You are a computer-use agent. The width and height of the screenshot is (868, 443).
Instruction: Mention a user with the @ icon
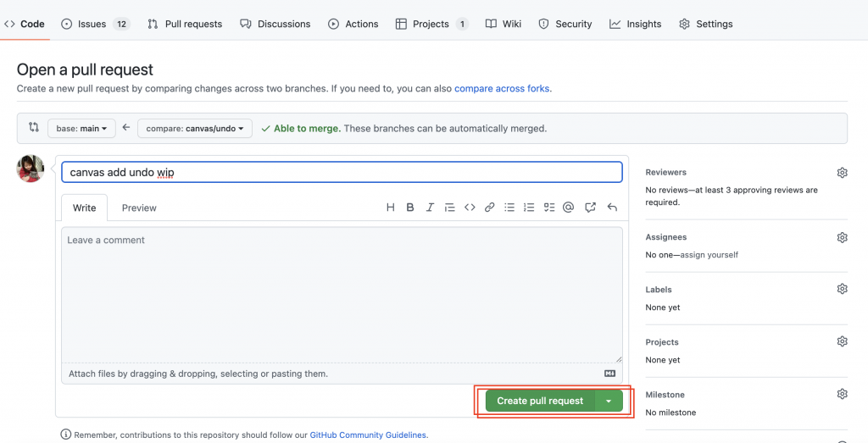pyautogui.click(x=568, y=208)
